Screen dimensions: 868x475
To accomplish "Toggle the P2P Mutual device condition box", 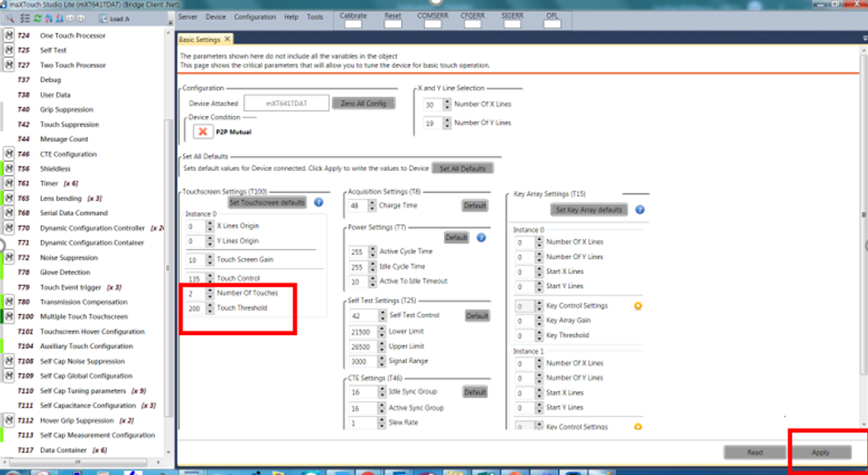I will (202, 131).
